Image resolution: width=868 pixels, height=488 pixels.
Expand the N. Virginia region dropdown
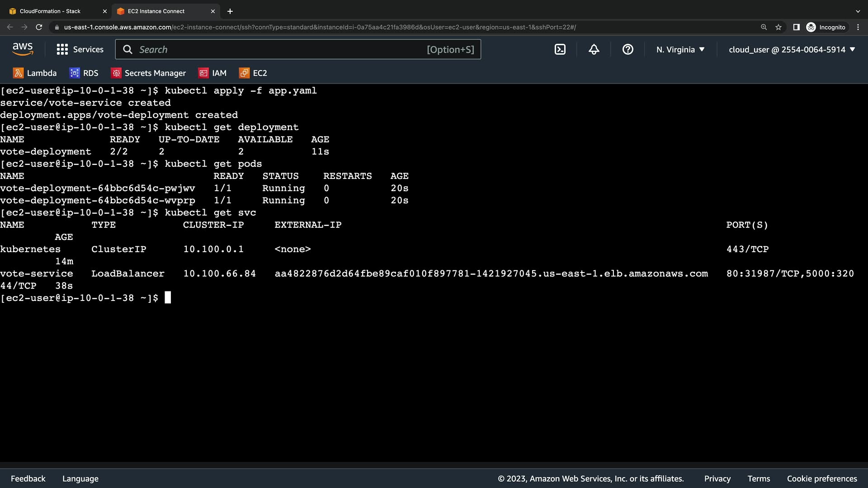(x=680, y=50)
